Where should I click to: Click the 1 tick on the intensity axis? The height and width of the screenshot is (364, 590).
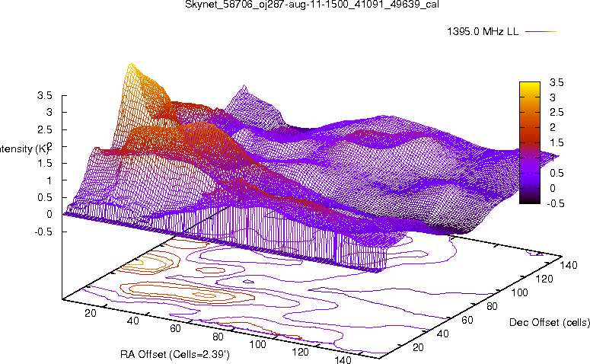49,180
